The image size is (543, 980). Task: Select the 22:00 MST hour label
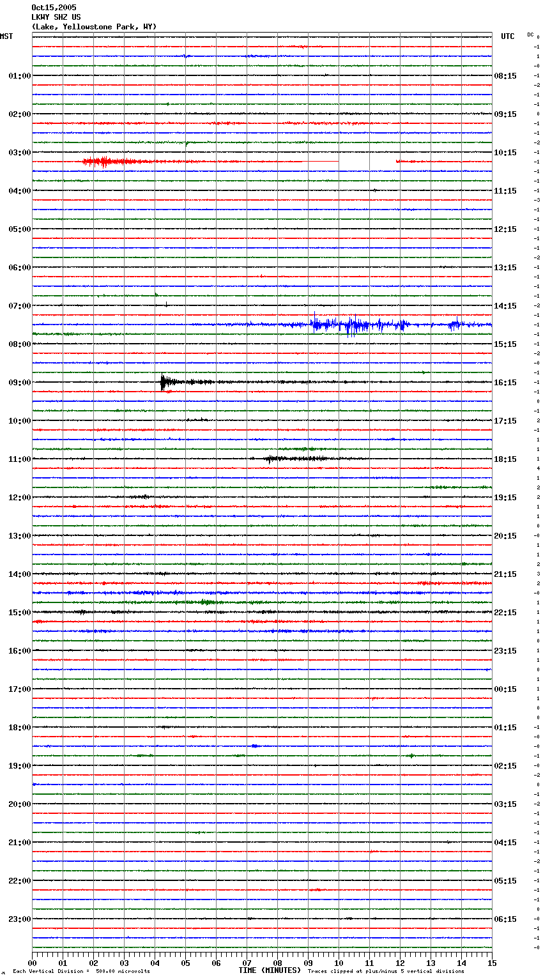pos(20,881)
